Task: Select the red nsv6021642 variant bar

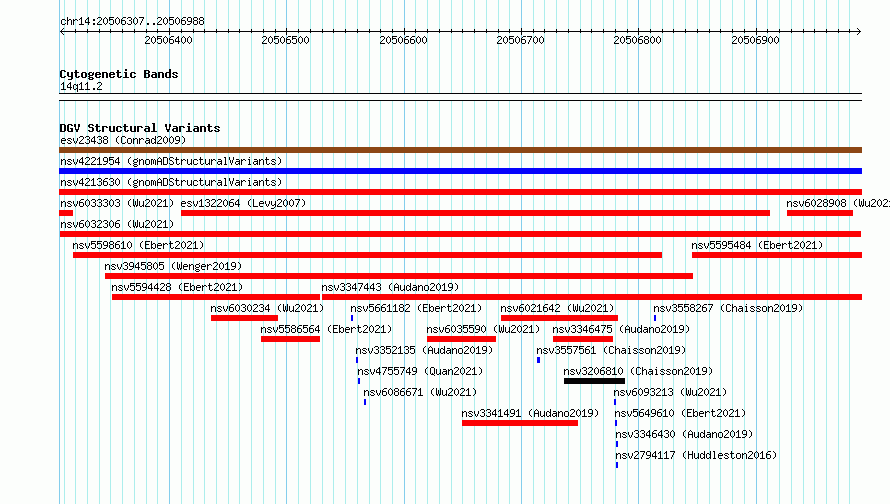Action: [559, 318]
